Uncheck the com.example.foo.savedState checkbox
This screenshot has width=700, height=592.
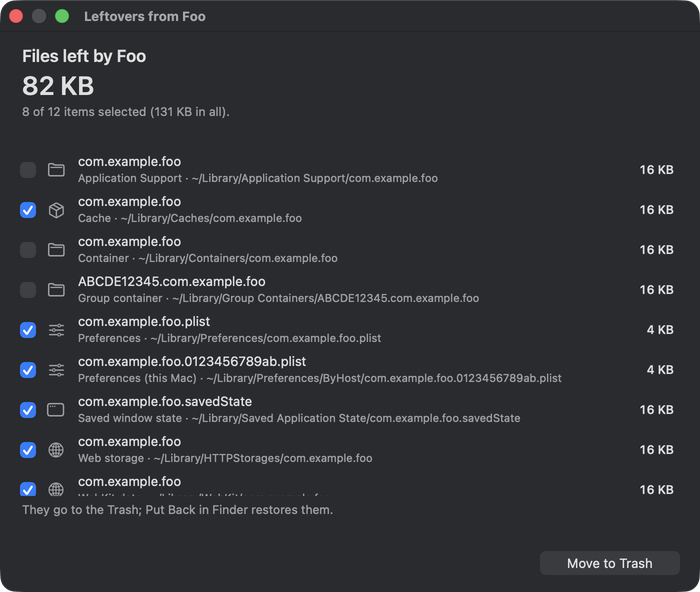(x=28, y=410)
